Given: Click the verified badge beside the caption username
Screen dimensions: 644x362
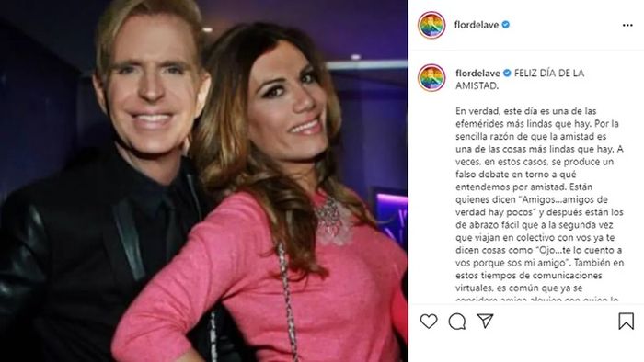Looking at the screenshot, I should pos(507,73).
